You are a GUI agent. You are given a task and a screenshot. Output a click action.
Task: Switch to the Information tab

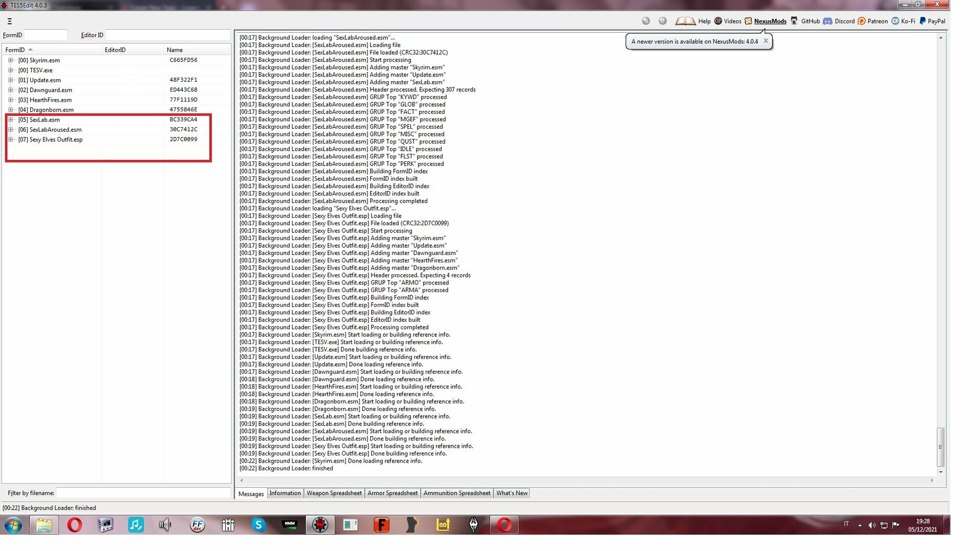point(285,493)
